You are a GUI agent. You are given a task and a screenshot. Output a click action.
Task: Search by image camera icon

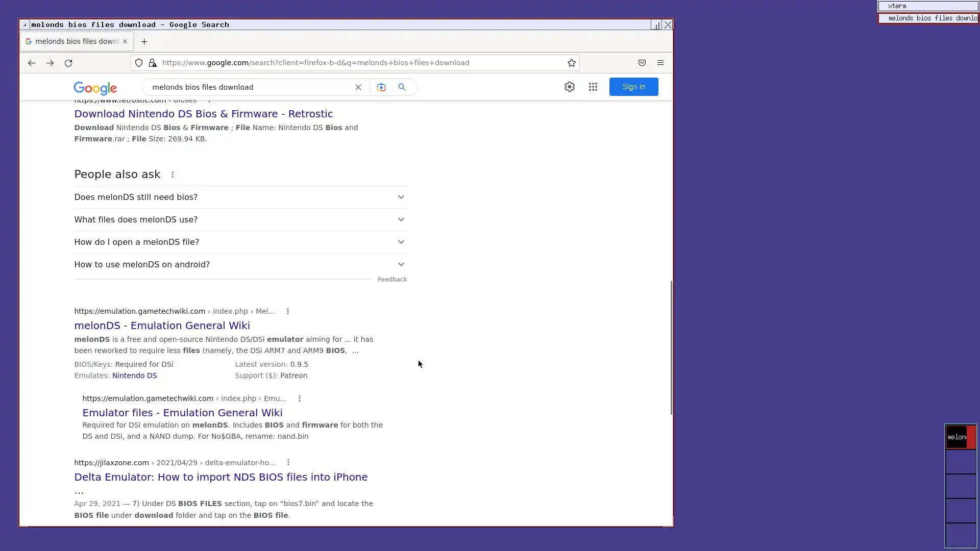coord(381,87)
